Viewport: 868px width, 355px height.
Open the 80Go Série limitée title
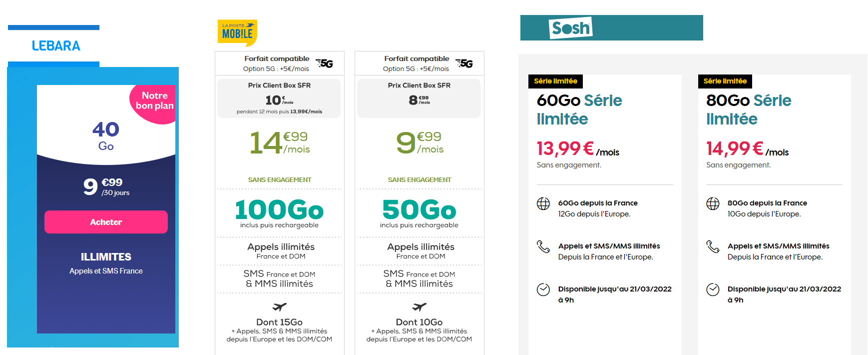749,109
